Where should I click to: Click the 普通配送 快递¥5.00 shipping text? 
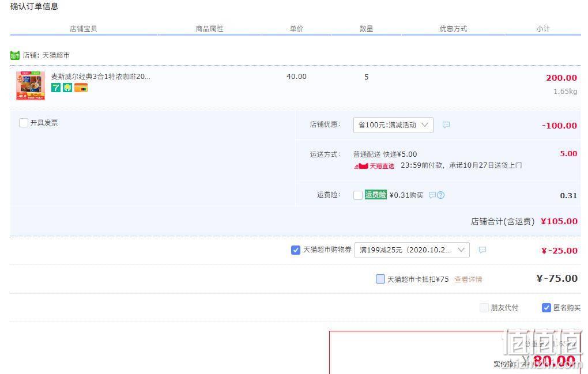tap(385, 154)
